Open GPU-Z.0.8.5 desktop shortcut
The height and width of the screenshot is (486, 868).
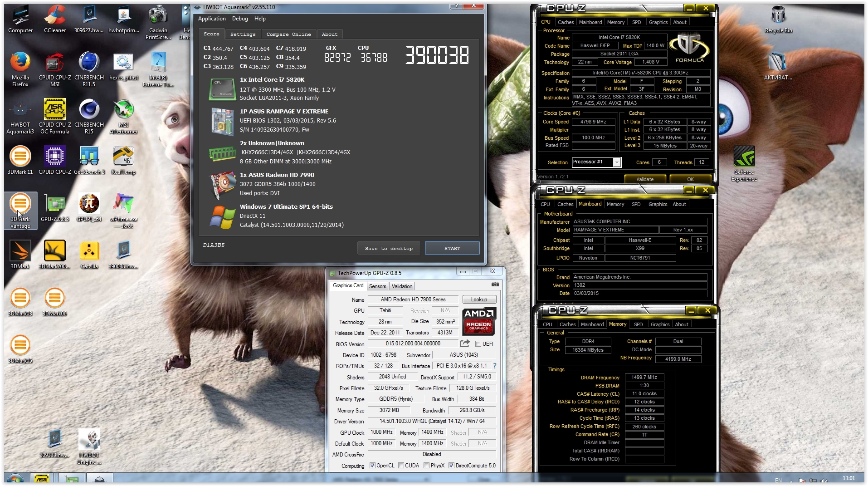pos(54,207)
